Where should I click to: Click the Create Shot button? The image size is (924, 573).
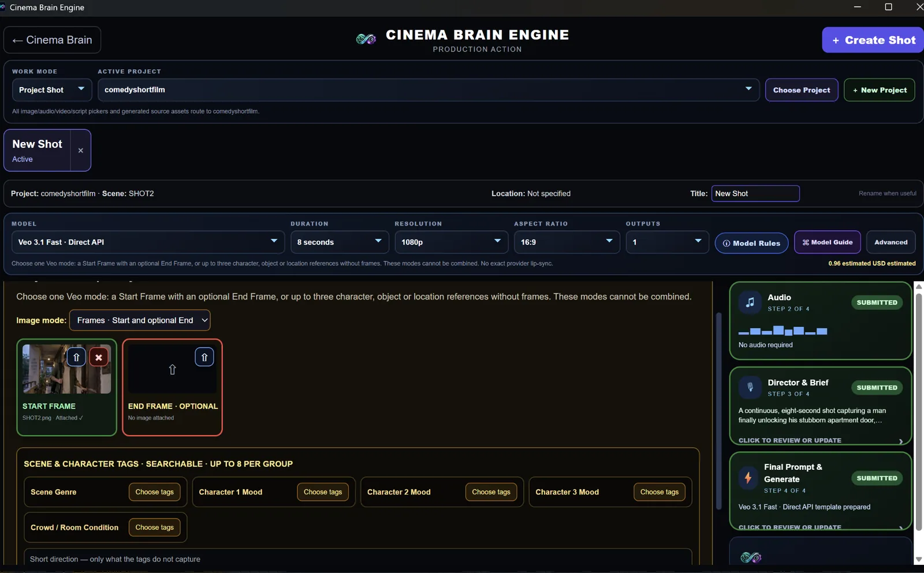873,40
